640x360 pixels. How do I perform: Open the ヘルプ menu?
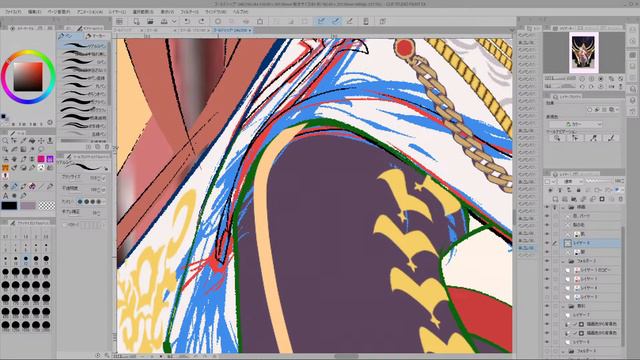point(240,12)
